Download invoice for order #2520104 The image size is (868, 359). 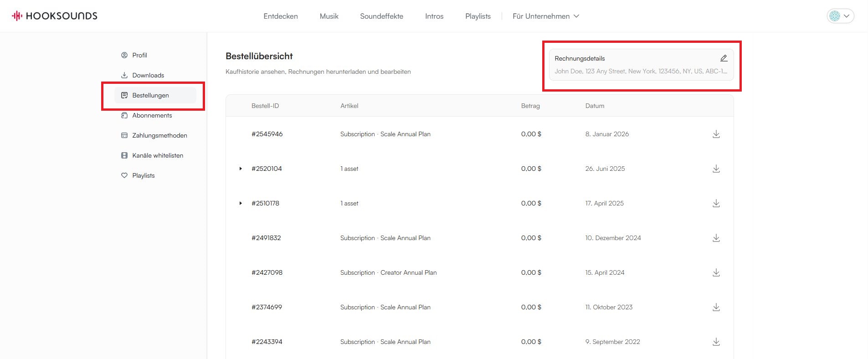[716, 169]
